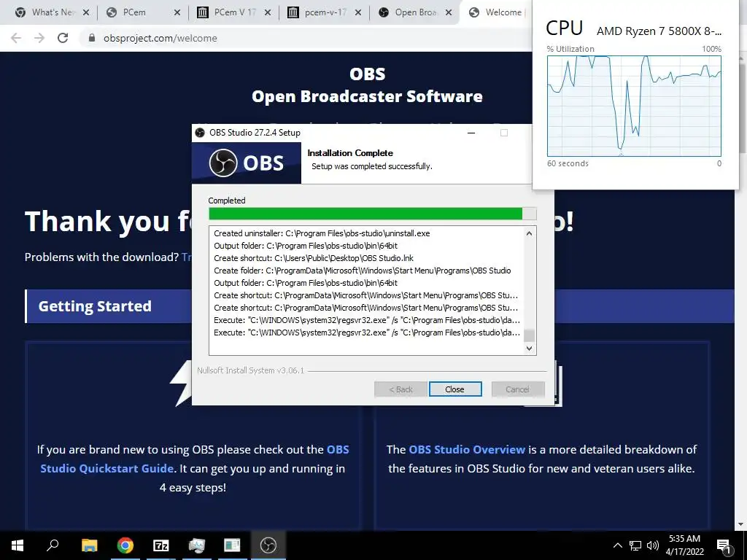Open Google Chrome from taskbar

pos(125,545)
